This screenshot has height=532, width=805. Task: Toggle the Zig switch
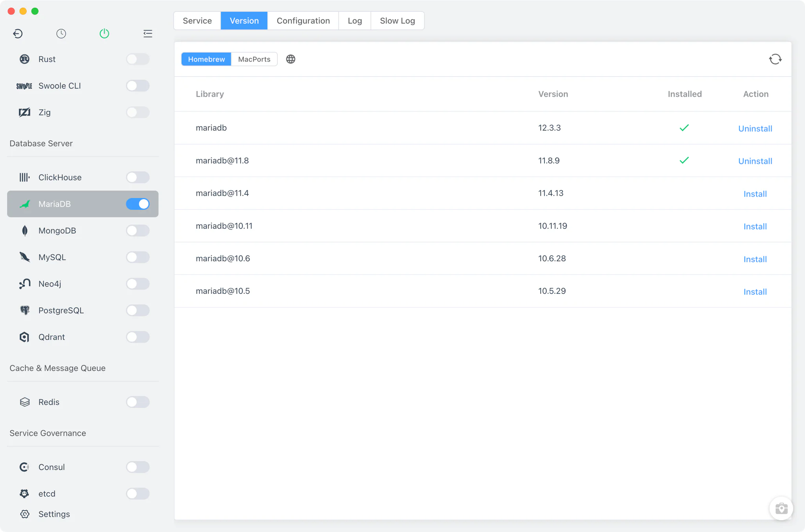(x=138, y=112)
